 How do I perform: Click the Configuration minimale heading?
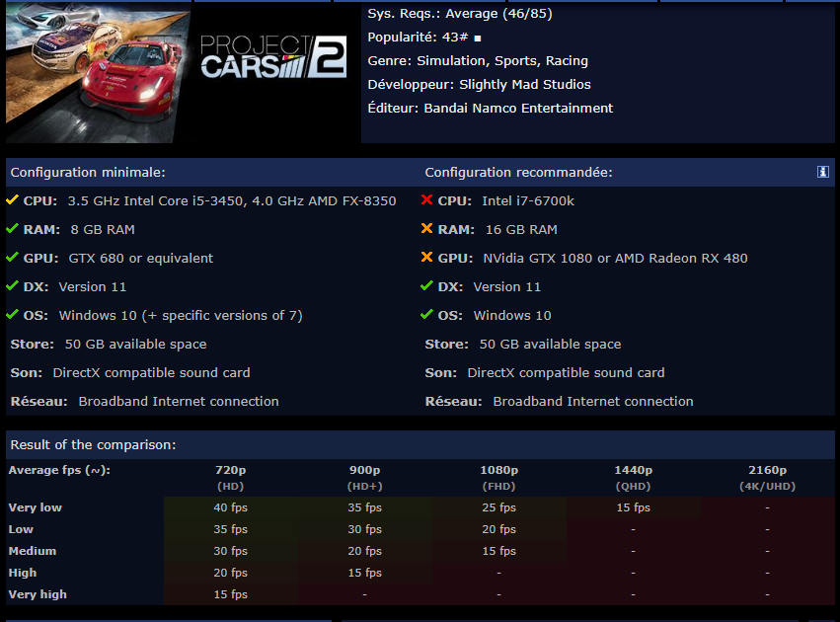88,173
